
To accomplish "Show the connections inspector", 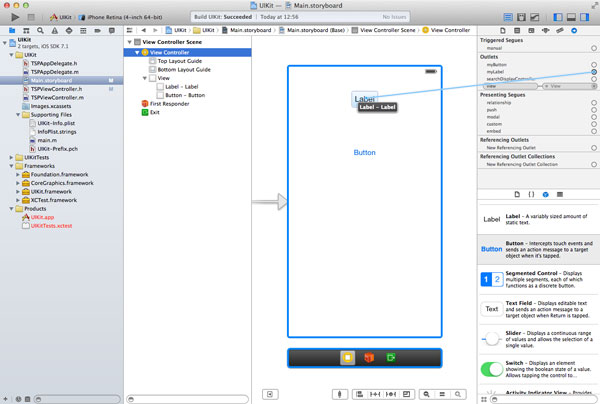I will click(x=574, y=31).
